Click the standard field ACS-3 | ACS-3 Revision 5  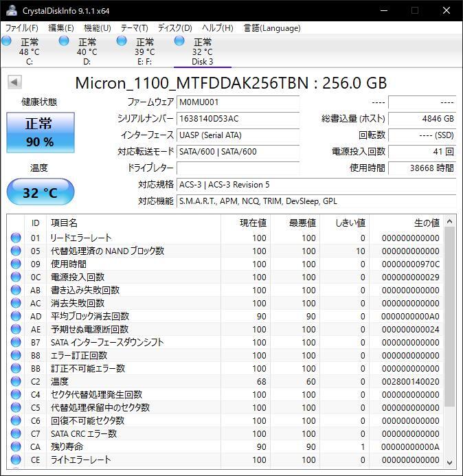click(x=316, y=185)
